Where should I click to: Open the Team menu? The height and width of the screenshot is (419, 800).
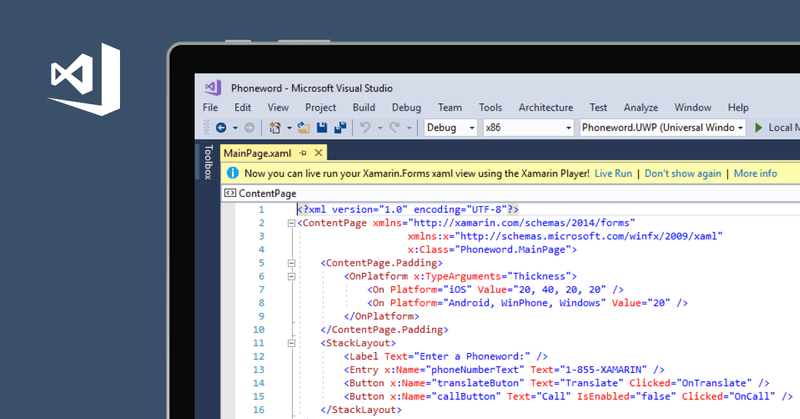tap(449, 108)
